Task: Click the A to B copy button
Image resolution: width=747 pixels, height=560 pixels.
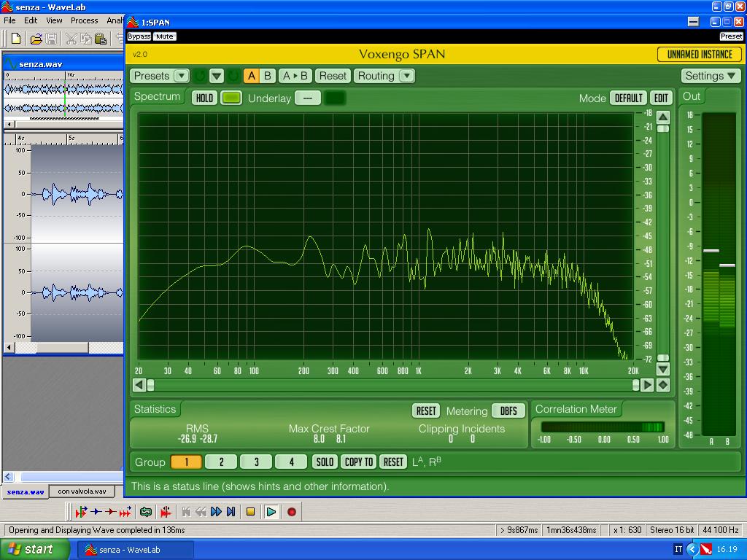Action: coord(295,76)
